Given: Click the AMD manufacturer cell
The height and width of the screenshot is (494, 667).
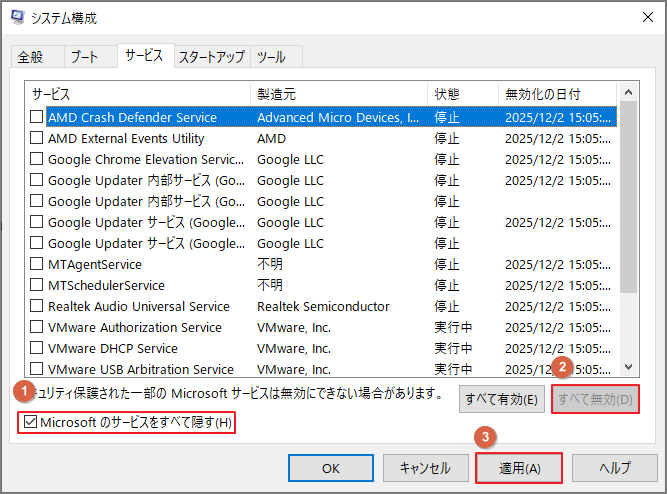Looking at the screenshot, I should (271, 138).
